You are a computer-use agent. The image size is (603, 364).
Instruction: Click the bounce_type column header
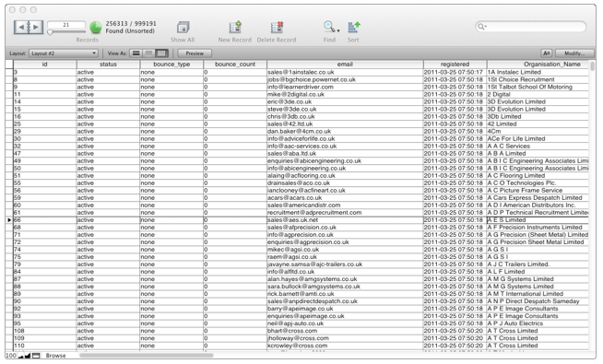pyautogui.click(x=171, y=65)
